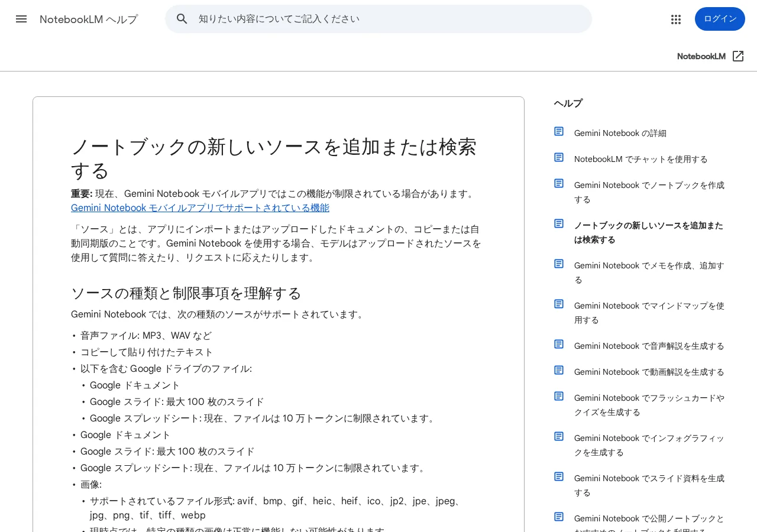
Task: Click article icon for 公開ノートブック item
Action: (559, 517)
